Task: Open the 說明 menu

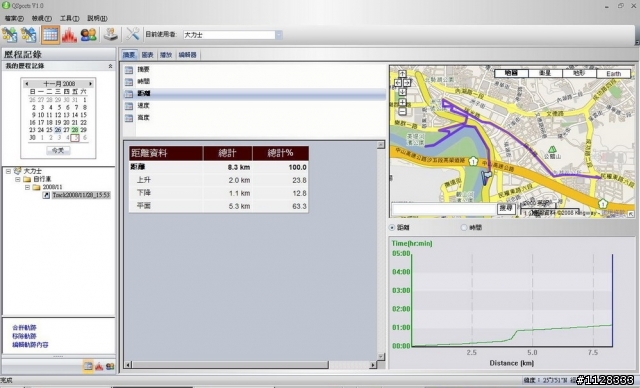Action: [97, 18]
